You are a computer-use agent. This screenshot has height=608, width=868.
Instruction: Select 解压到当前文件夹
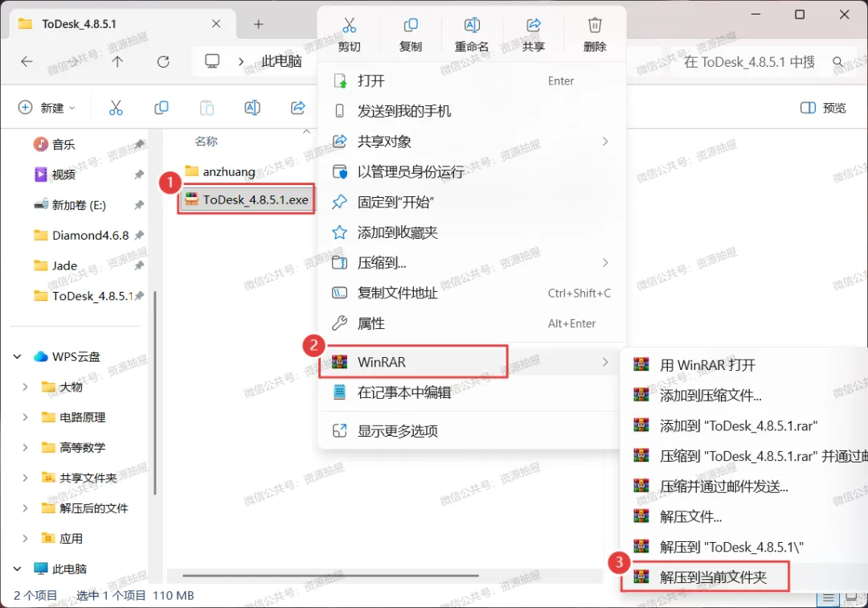point(744,577)
